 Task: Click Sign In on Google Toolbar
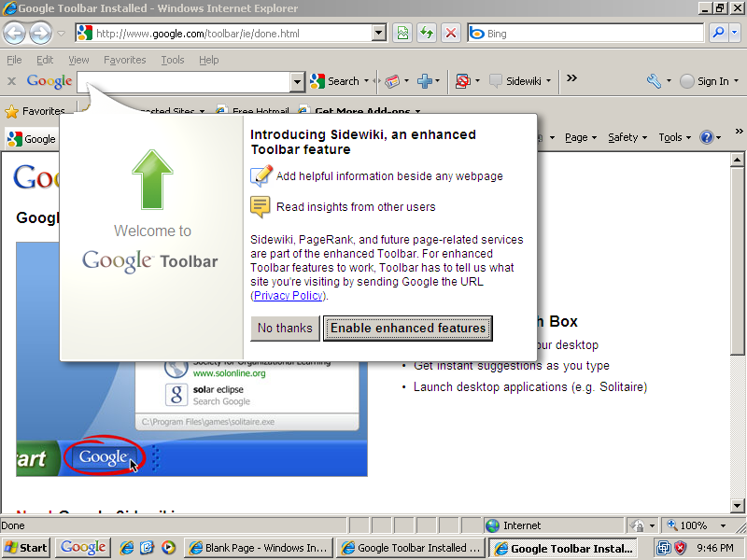(x=705, y=81)
